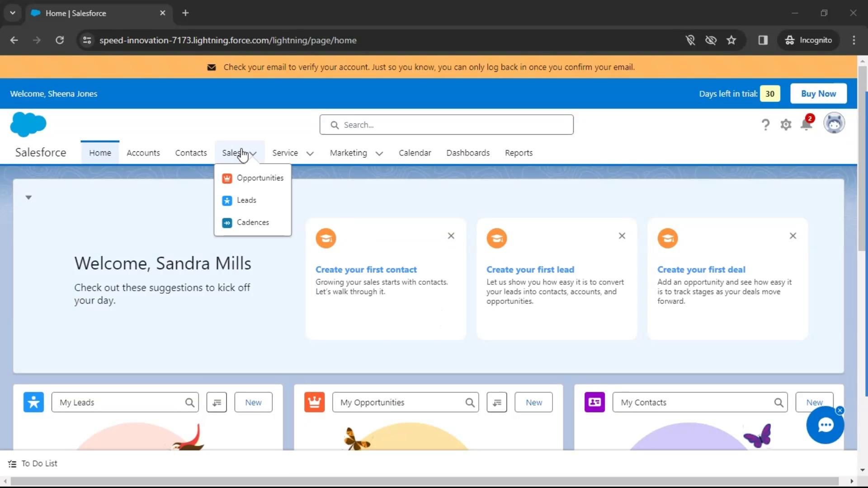Click the Buy Now button

pyautogui.click(x=818, y=94)
